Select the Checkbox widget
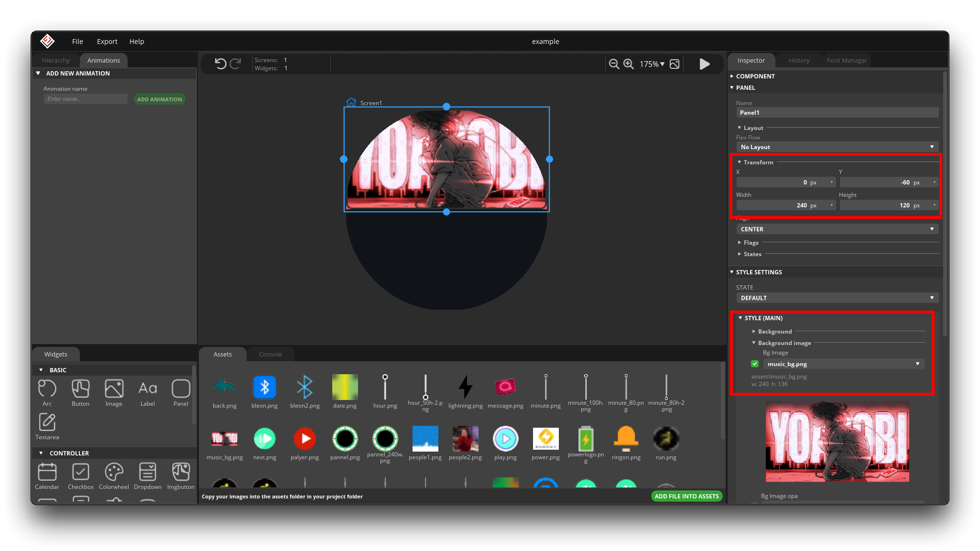Image resolution: width=980 pixels, height=551 pixels. pyautogui.click(x=80, y=476)
